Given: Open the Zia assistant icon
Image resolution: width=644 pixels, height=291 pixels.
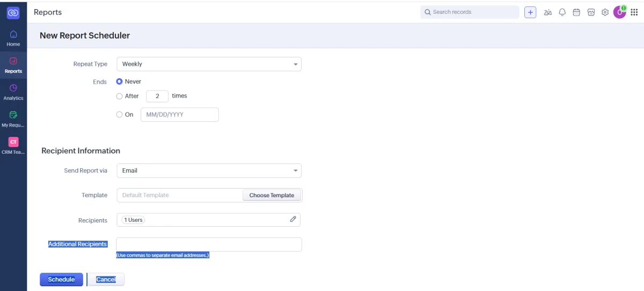Looking at the screenshot, I should (x=547, y=12).
